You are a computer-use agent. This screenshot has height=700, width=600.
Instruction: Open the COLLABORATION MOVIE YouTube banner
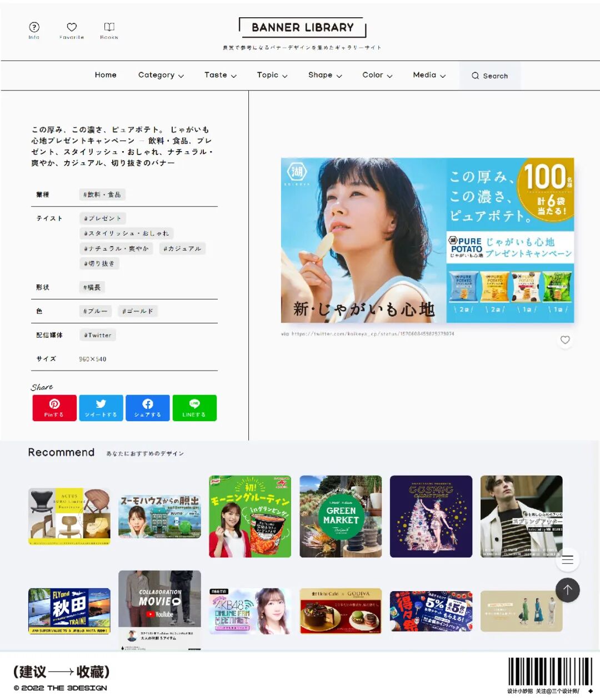click(160, 611)
